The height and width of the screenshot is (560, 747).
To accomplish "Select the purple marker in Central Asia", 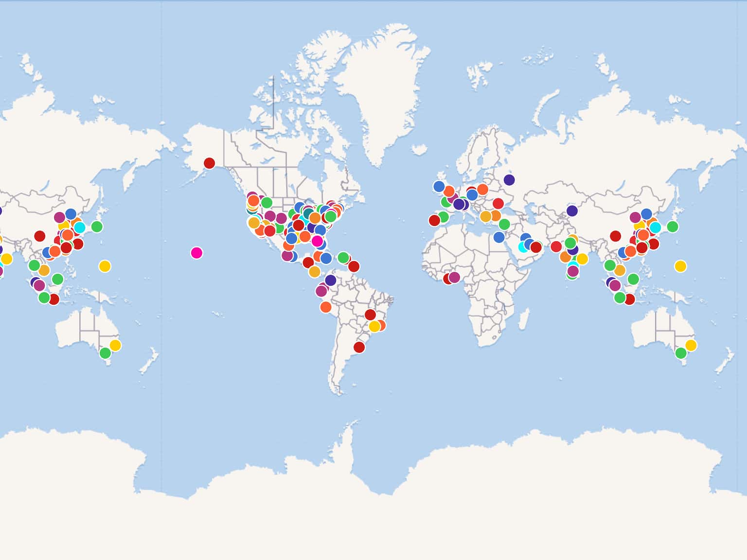I will coord(572,211).
